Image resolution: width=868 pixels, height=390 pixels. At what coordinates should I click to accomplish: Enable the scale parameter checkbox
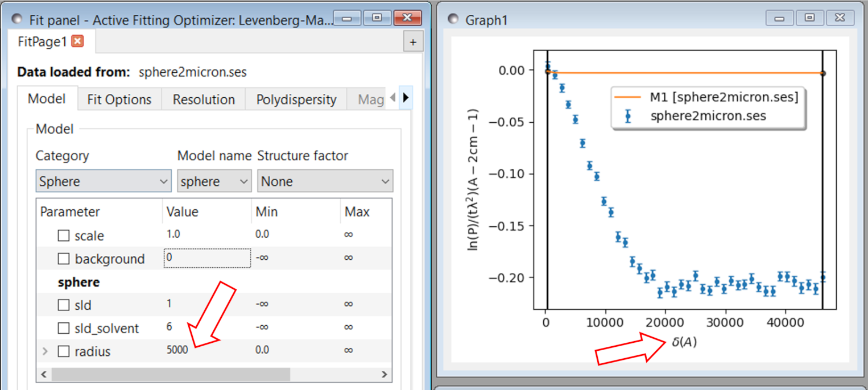click(x=64, y=235)
